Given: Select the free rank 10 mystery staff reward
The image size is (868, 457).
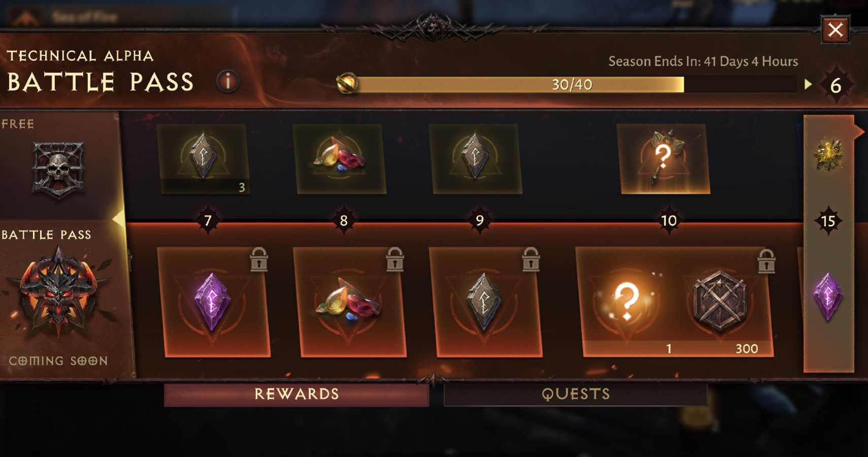Looking at the screenshot, I should tap(663, 159).
